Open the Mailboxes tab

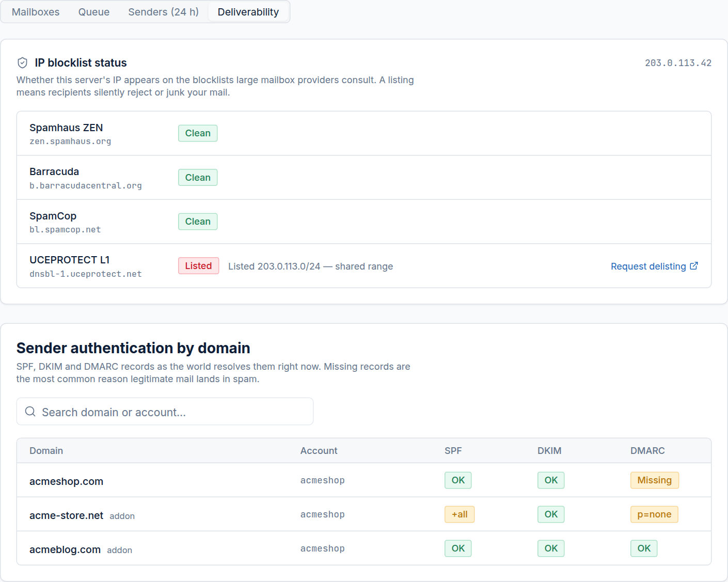pos(36,12)
